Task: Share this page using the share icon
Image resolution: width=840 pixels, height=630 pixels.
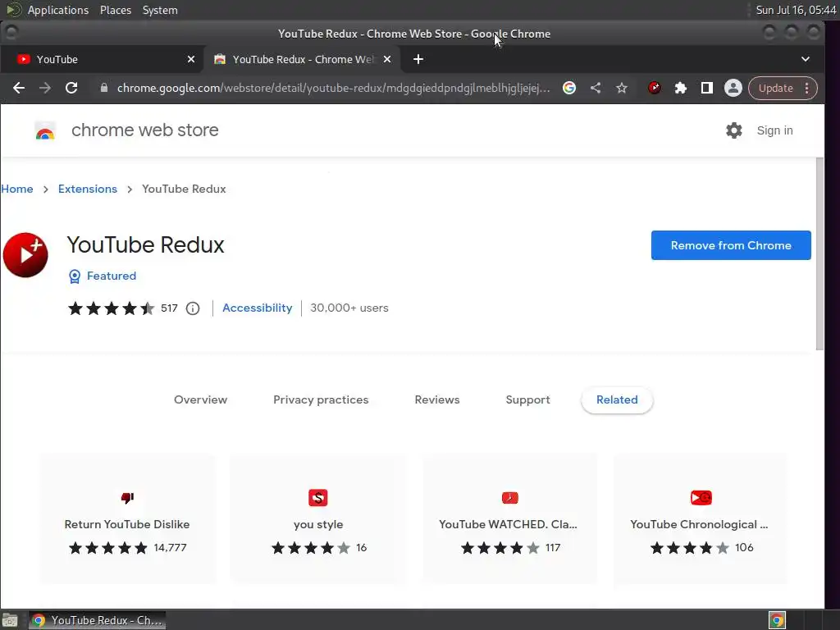Action: click(x=596, y=88)
